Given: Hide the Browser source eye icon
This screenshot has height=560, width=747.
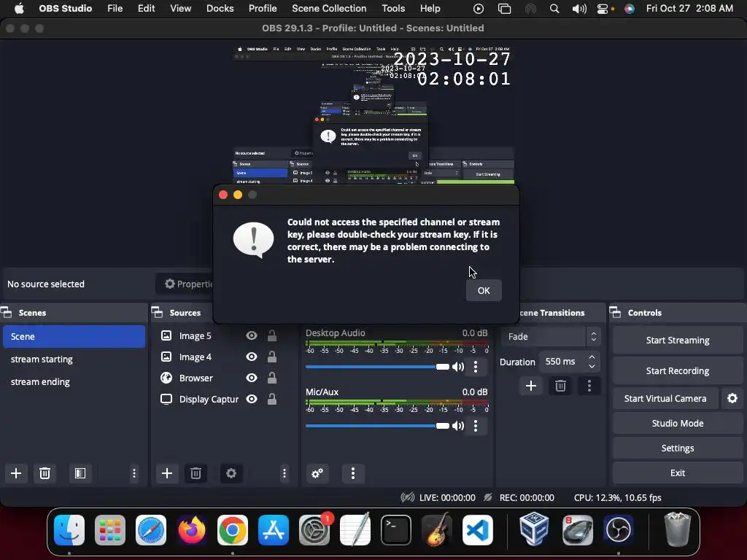Looking at the screenshot, I should [x=252, y=378].
